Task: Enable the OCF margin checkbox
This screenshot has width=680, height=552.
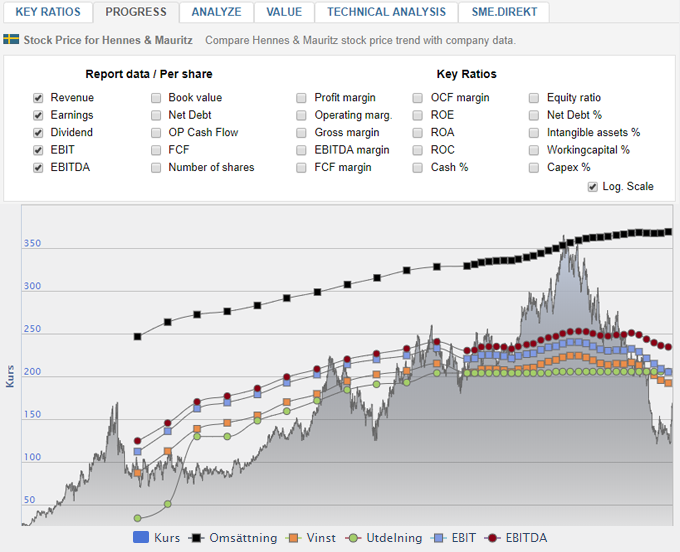Action: pyautogui.click(x=418, y=98)
